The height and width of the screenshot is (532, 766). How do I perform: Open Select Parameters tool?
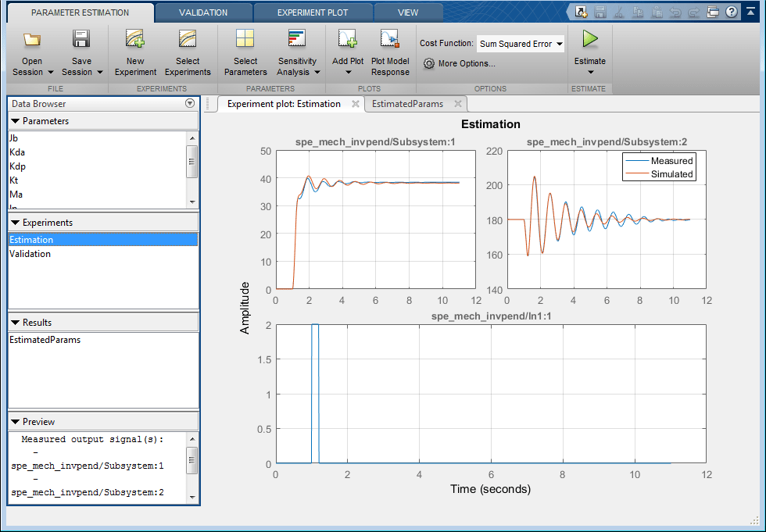point(245,52)
